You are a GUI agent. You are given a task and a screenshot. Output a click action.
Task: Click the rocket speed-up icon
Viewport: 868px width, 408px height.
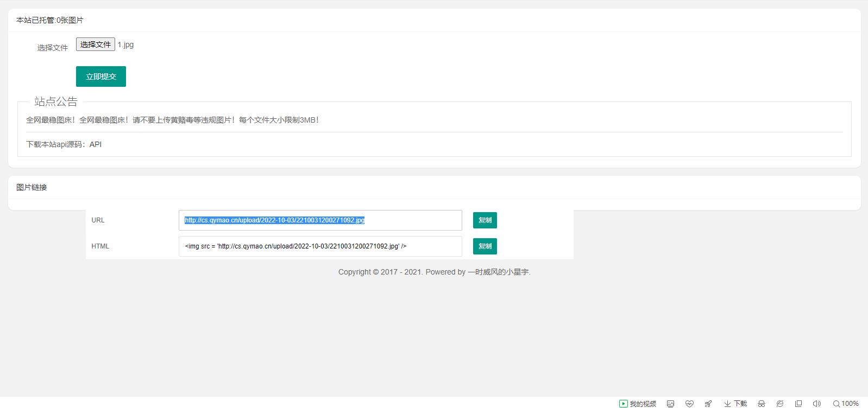pos(708,404)
